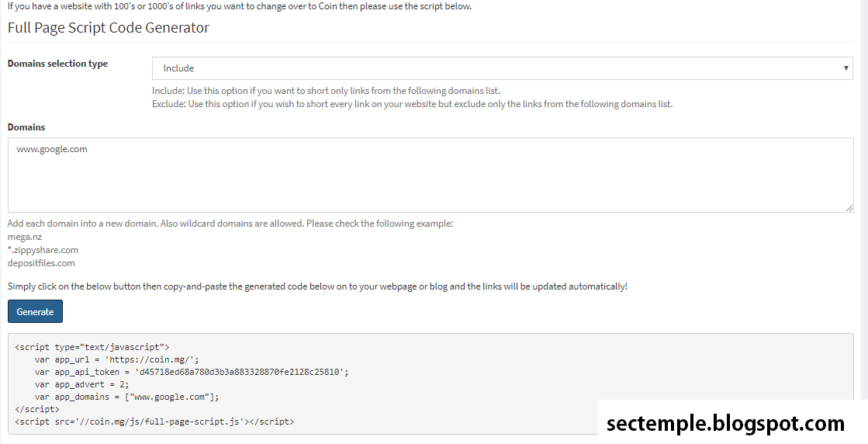Click the www.google.com entry in Domains box
Viewport: 868px width, 444px height.
click(x=52, y=149)
